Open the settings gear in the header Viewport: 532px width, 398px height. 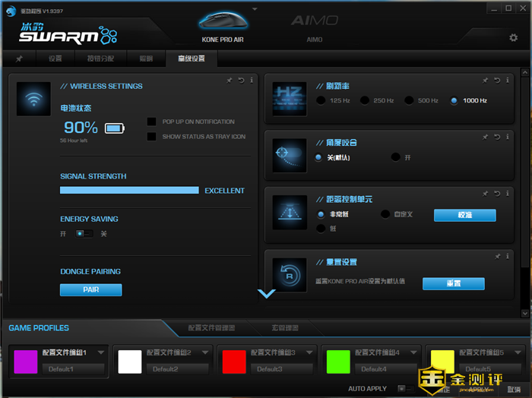(514, 38)
